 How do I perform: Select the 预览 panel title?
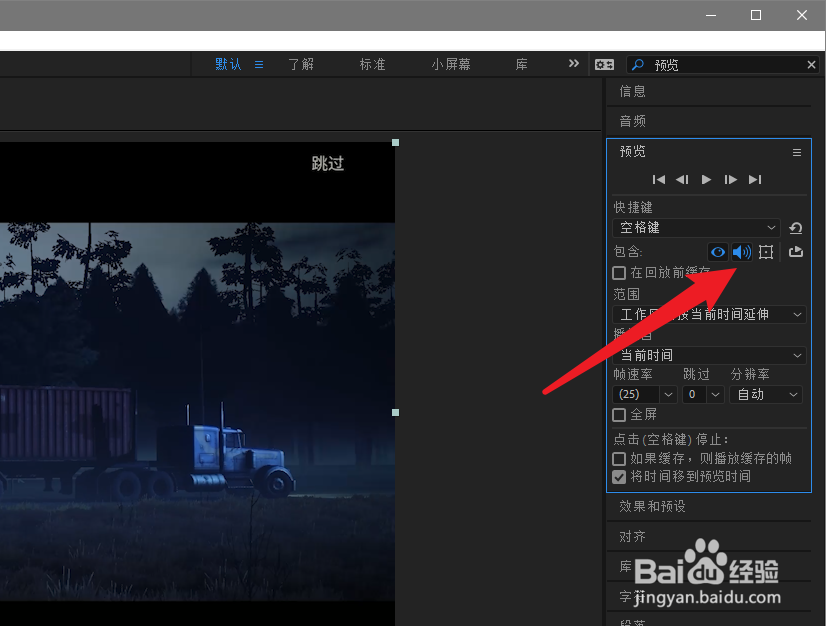pos(633,152)
